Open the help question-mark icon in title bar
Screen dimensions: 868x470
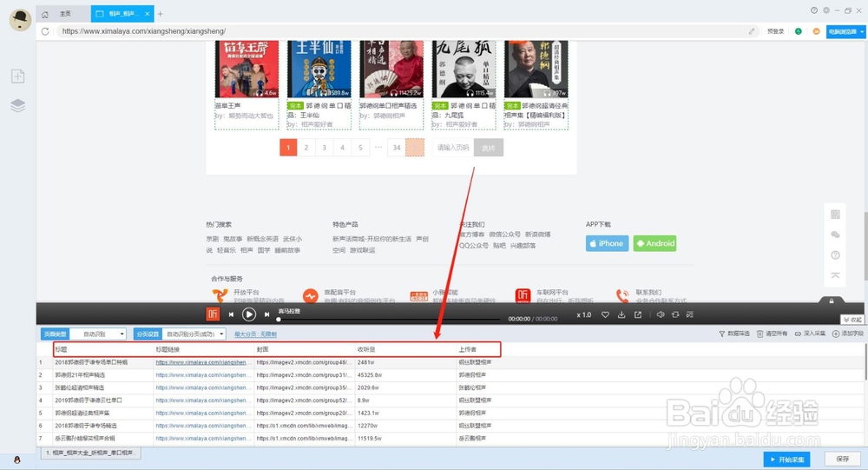click(x=814, y=10)
